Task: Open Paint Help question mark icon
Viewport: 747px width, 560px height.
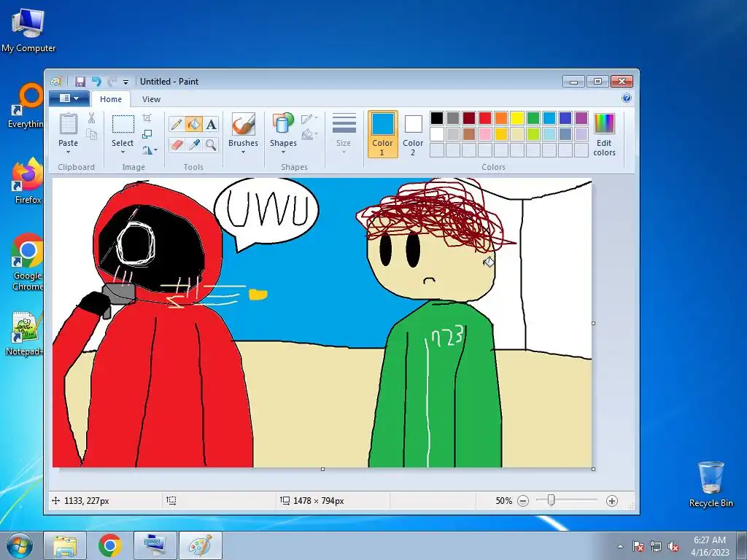Action: point(627,98)
